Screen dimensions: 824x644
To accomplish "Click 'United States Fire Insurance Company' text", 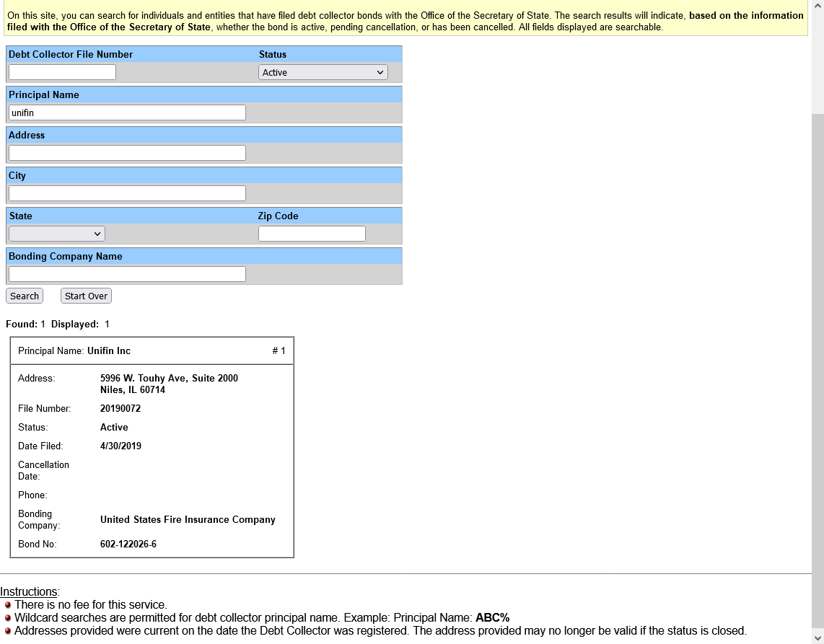I will pos(188,519).
